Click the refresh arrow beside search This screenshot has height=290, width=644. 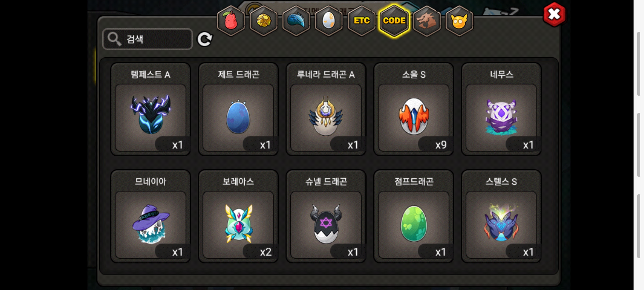click(205, 39)
